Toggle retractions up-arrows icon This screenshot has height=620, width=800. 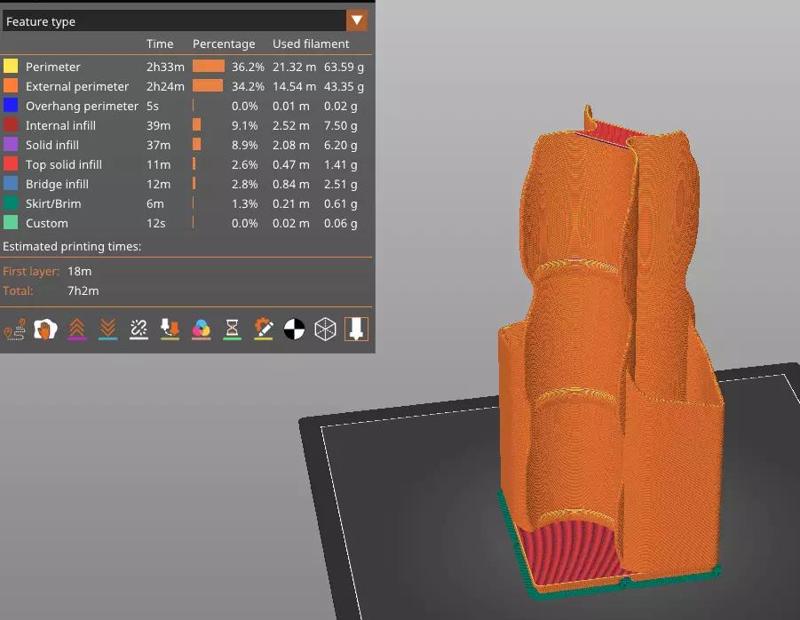[77, 329]
